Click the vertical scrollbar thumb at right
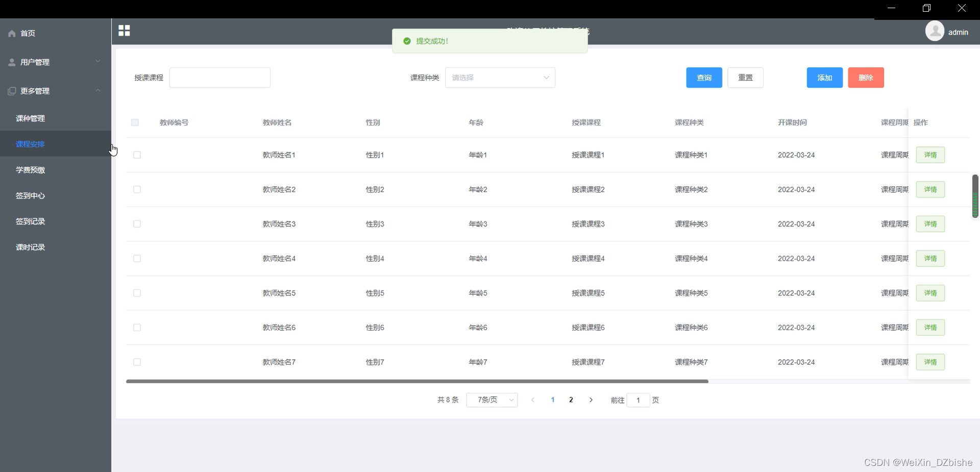The height and width of the screenshot is (472, 980). 975,196
